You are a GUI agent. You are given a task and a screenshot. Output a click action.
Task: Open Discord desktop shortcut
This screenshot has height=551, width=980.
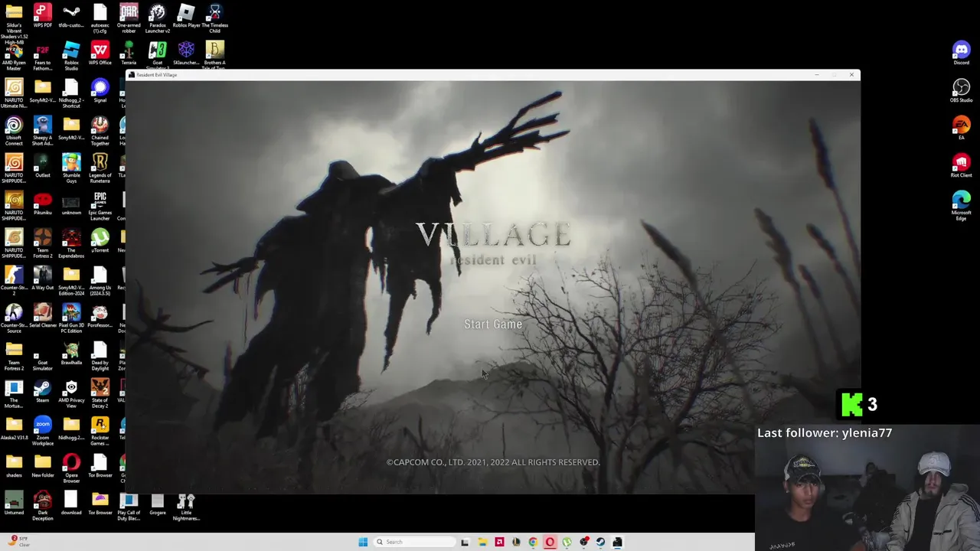(x=961, y=54)
